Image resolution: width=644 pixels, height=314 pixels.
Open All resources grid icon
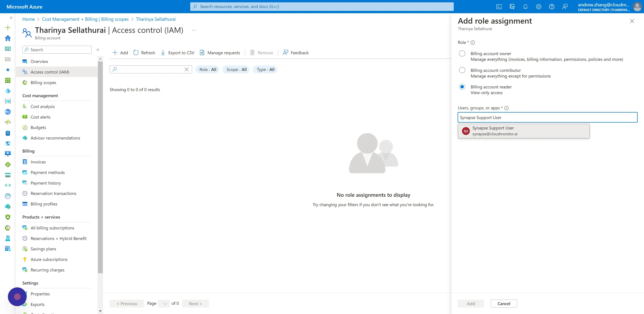tap(8, 80)
